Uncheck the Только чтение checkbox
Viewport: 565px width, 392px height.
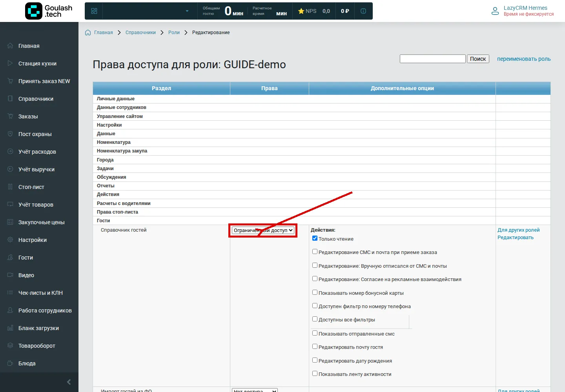point(315,238)
